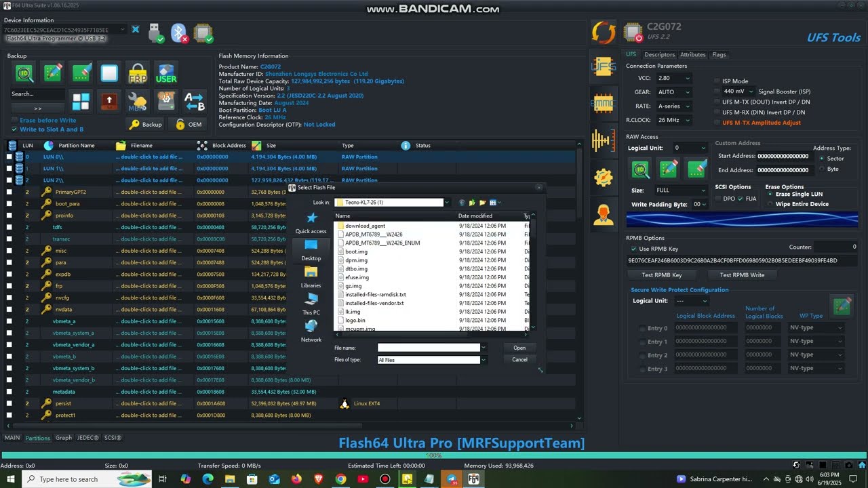Select Wipe Entire Device radio option
The image size is (868, 488).
coord(769,204)
